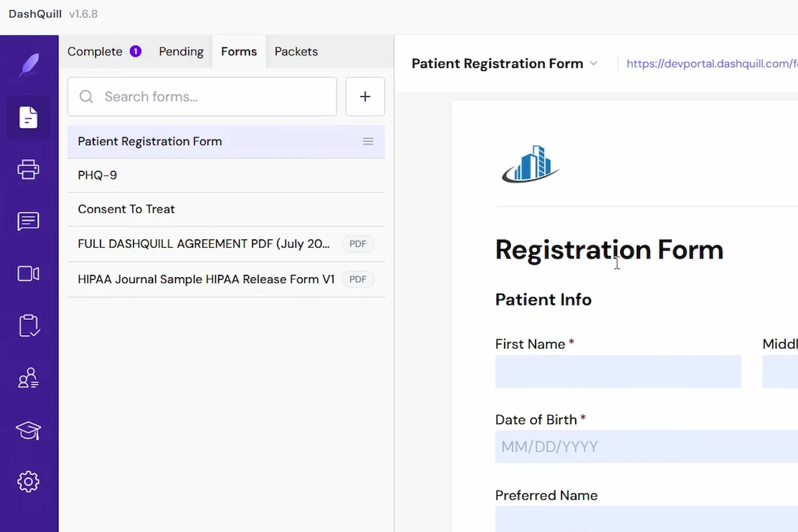Click PDF badge on HIPAA Journal row
Screen dimensions: 798x532
(x=358, y=279)
